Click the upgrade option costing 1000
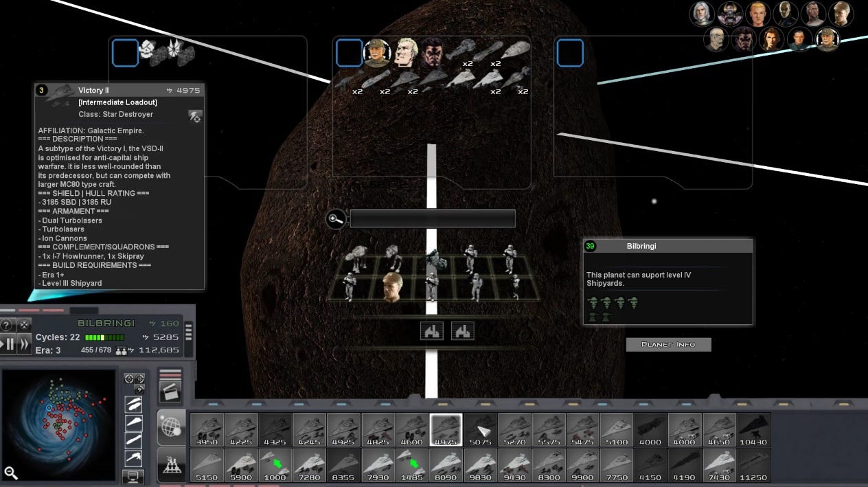Viewport: 868px width, 487px height. tap(275, 466)
